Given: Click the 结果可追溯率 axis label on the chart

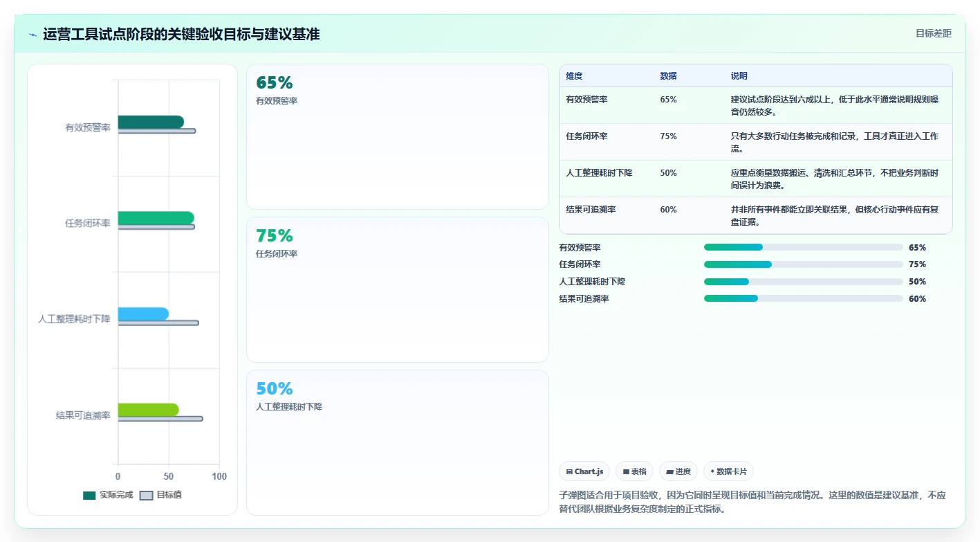Looking at the screenshot, I should tap(83, 415).
